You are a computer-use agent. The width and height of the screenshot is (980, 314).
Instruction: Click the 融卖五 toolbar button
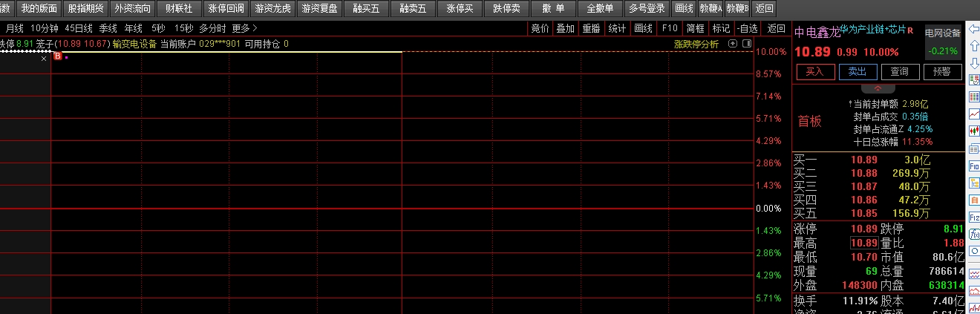point(413,9)
